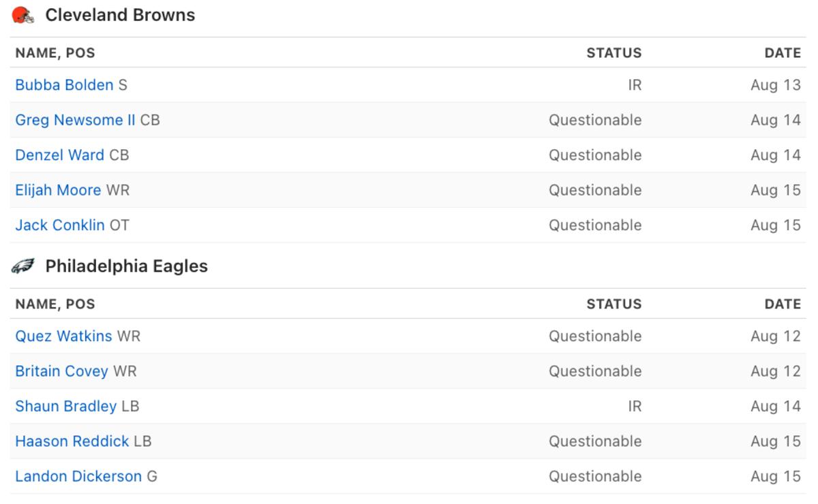Screen dimensions: 818x504
Task: Click Shaun Bradley's IR status cell
Action: 634,407
